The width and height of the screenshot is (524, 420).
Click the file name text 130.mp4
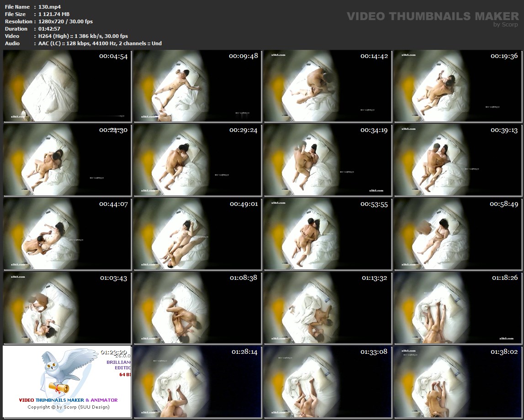49,7
